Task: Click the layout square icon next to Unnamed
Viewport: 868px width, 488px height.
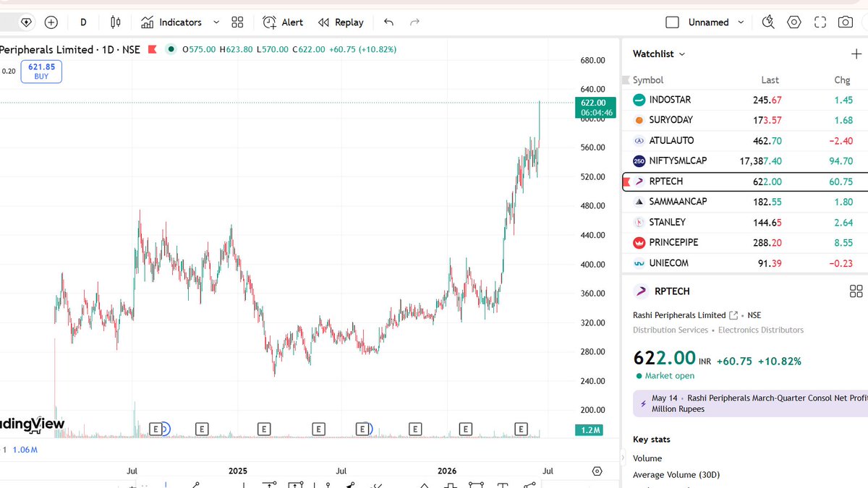Action: coord(672,22)
